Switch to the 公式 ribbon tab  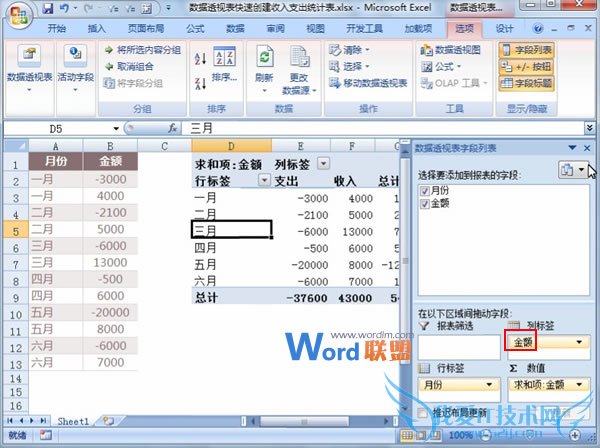(195, 28)
